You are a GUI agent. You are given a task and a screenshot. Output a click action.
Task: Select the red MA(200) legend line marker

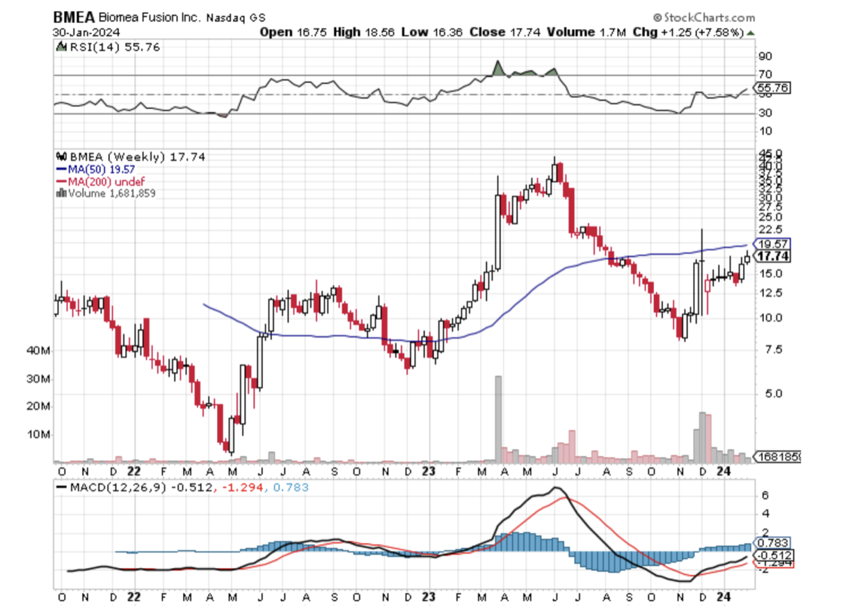[x=61, y=181]
